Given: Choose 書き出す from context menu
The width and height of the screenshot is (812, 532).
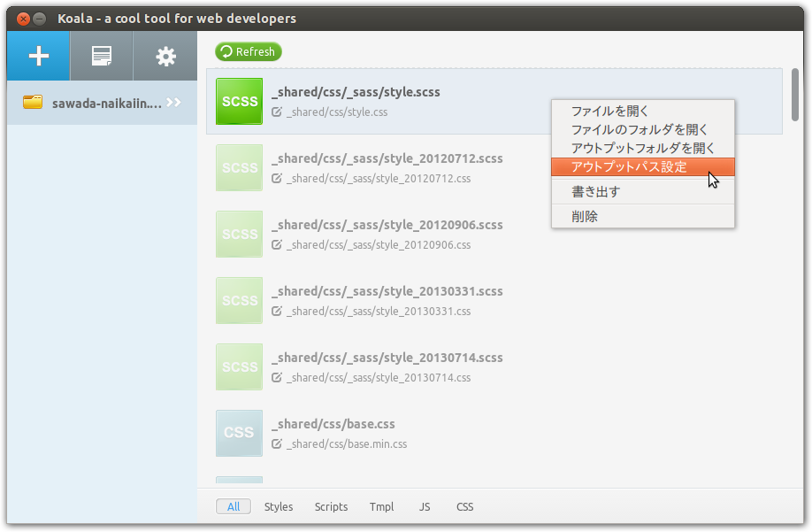Looking at the screenshot, I should point(643,192).
